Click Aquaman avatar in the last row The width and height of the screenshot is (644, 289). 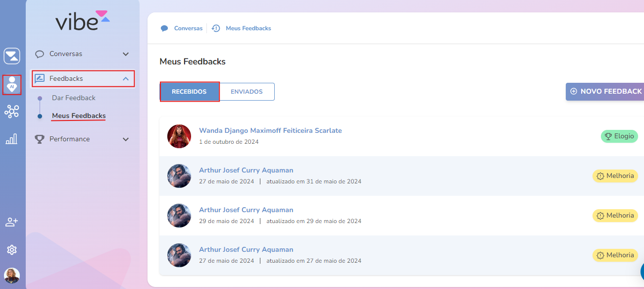click(x=179, y=255)
